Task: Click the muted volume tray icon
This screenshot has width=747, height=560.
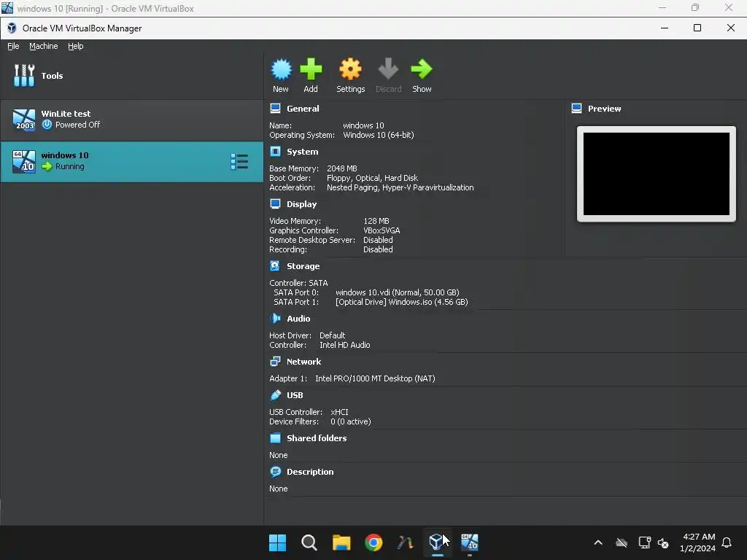Action: click(x=662, y=542)
